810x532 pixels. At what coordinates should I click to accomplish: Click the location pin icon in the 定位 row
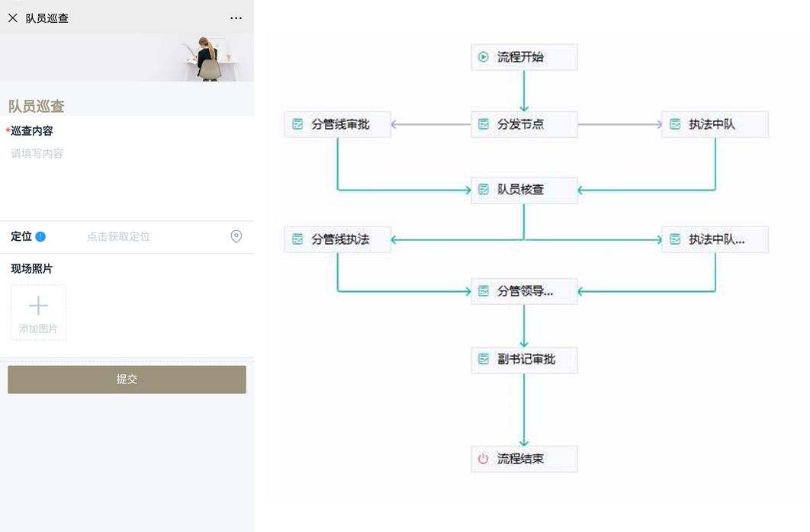point(236,236)
